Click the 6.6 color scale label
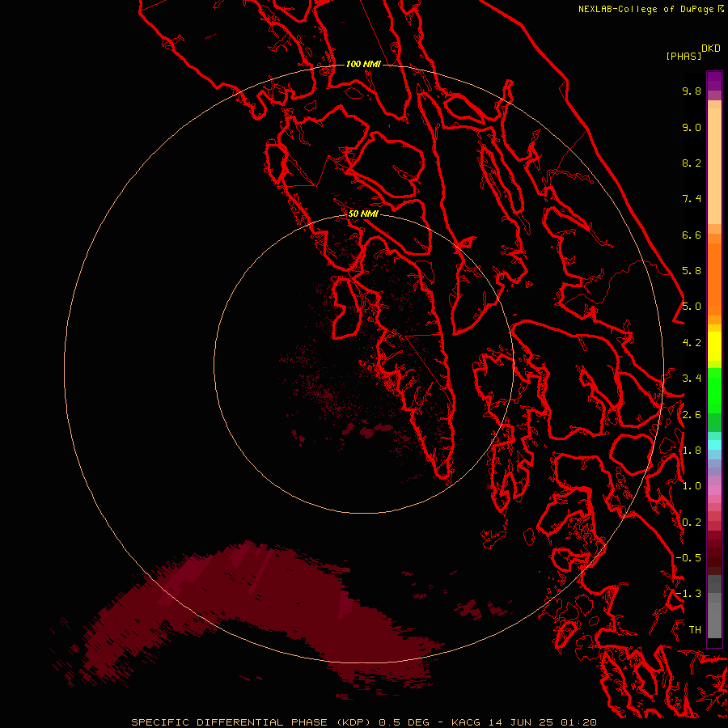Viewport: 728px width, 728px height. point(692,235)
